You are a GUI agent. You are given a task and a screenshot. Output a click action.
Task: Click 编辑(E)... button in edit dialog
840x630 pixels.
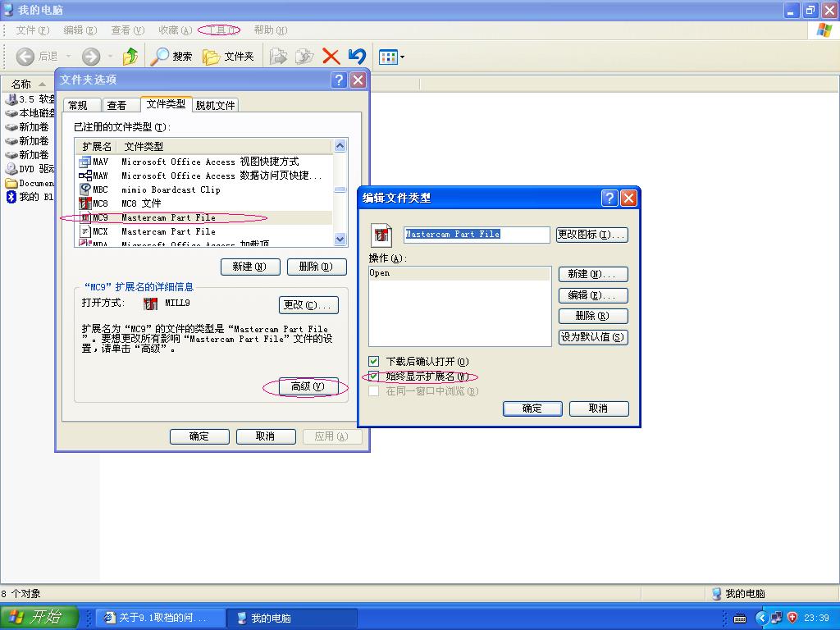click(x=592, y=295)
